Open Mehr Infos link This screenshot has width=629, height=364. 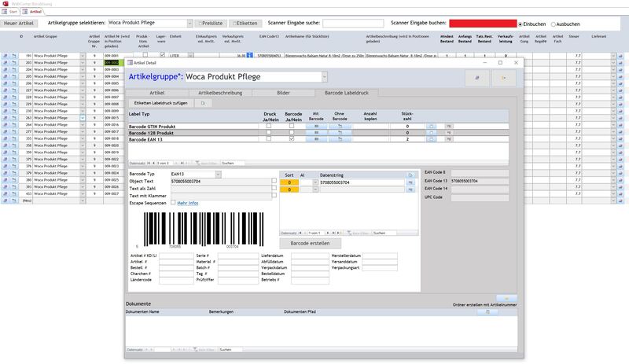click(188, 203)
